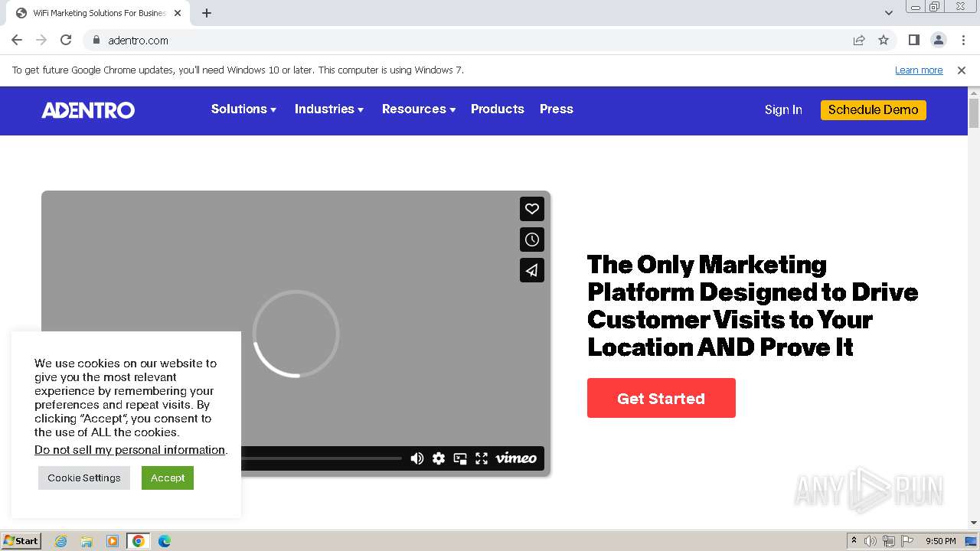Click the Adentro logo
Screen dimensions: 980x551
point(88,109)
